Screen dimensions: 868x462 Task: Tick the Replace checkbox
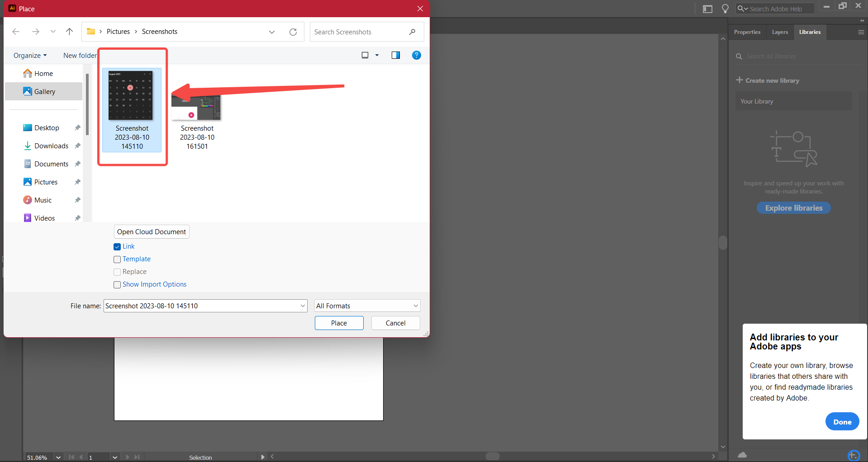point(117,272)
